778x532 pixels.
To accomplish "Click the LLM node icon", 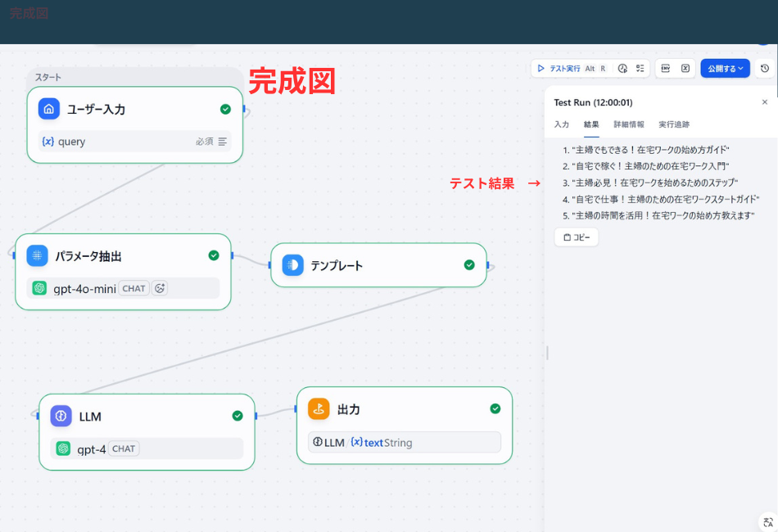I will (61, 416).
